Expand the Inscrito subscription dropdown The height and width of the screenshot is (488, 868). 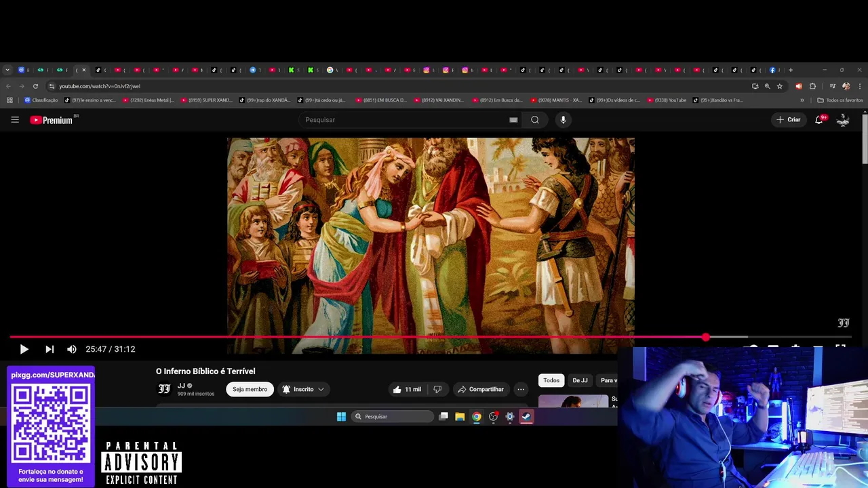coord(303,389)
